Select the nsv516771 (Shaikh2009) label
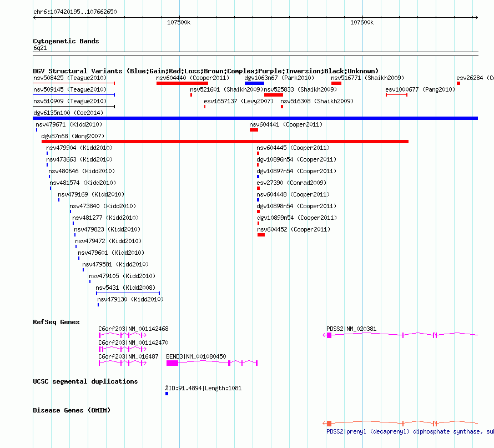 pos(367,78)
